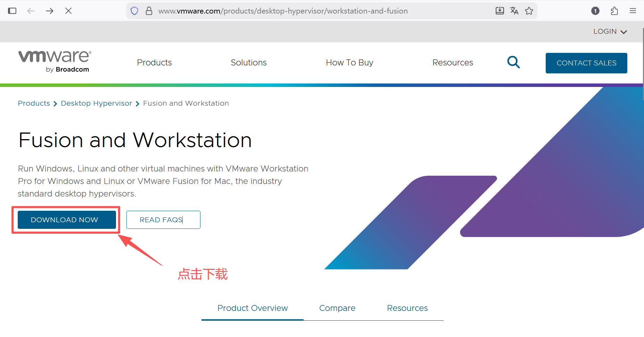Click the DOWNLOAD NOW button
Screen dimensions: 644x337
[x=67, y=220]
